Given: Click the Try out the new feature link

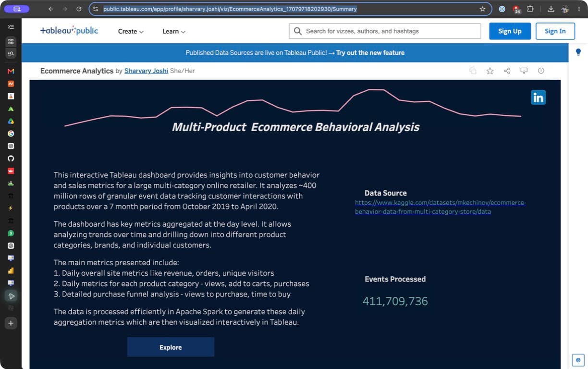Looking at the screenshot, I should pos(370,53).
